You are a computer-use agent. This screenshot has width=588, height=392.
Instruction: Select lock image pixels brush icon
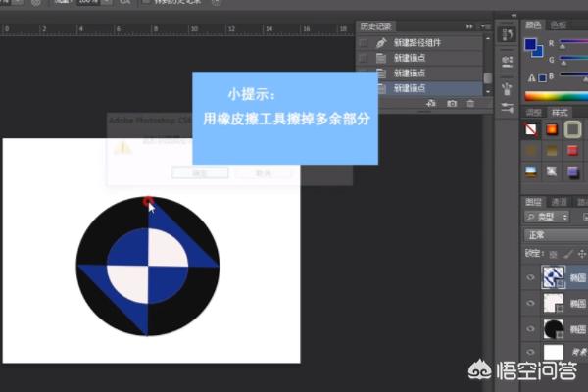[567, 255]
